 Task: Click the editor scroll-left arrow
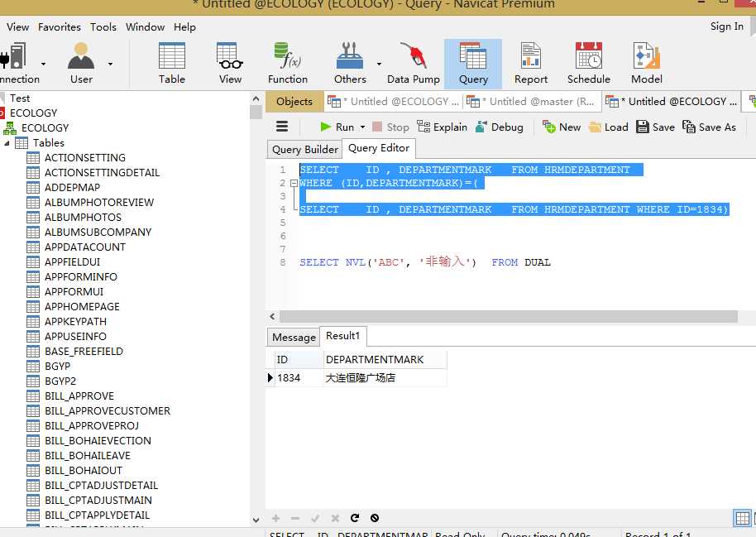click(272, 317)
